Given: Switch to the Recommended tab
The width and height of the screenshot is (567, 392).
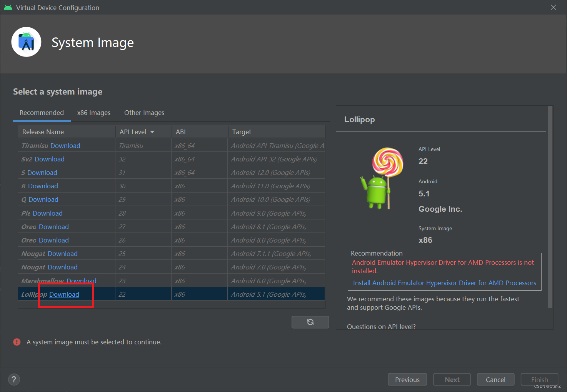Looking at the screenshot, I should (42, 113).
